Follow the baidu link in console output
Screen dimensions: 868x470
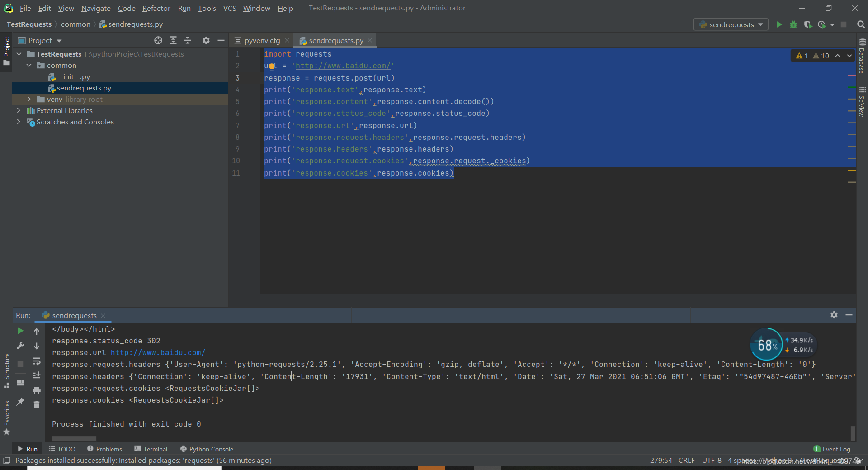158,352
